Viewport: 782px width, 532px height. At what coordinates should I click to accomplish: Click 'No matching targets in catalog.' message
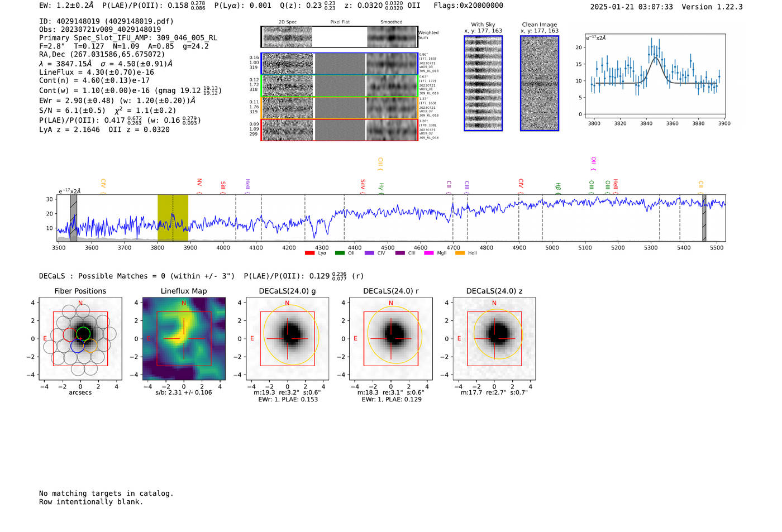106,493
